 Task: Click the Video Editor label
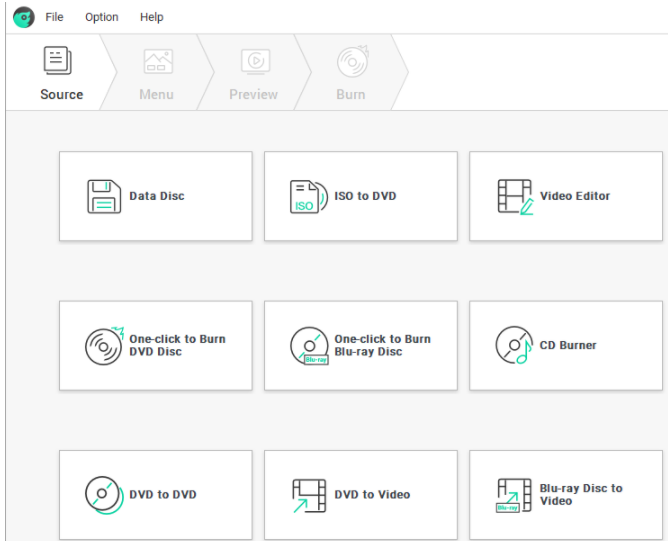click(575, 196)
